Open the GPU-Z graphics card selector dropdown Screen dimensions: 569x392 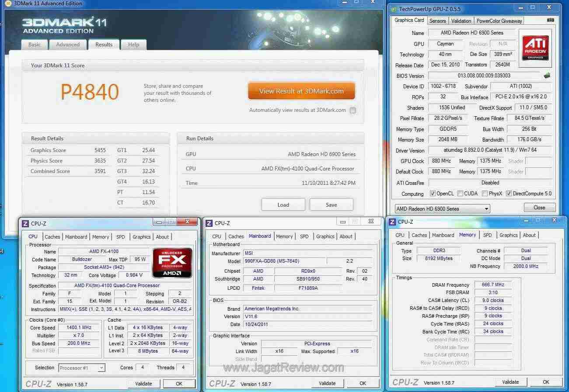coord(442,209)
